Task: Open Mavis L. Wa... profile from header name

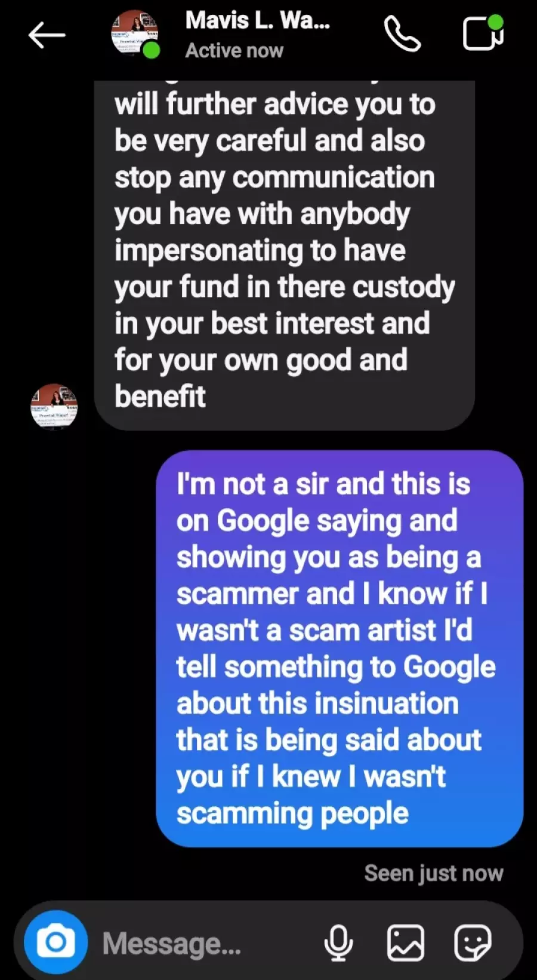Action: tap(257, 21)
